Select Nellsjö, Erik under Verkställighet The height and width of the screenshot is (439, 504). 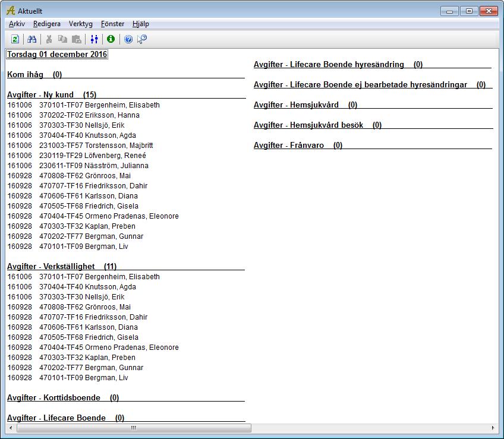pos(66,297)
